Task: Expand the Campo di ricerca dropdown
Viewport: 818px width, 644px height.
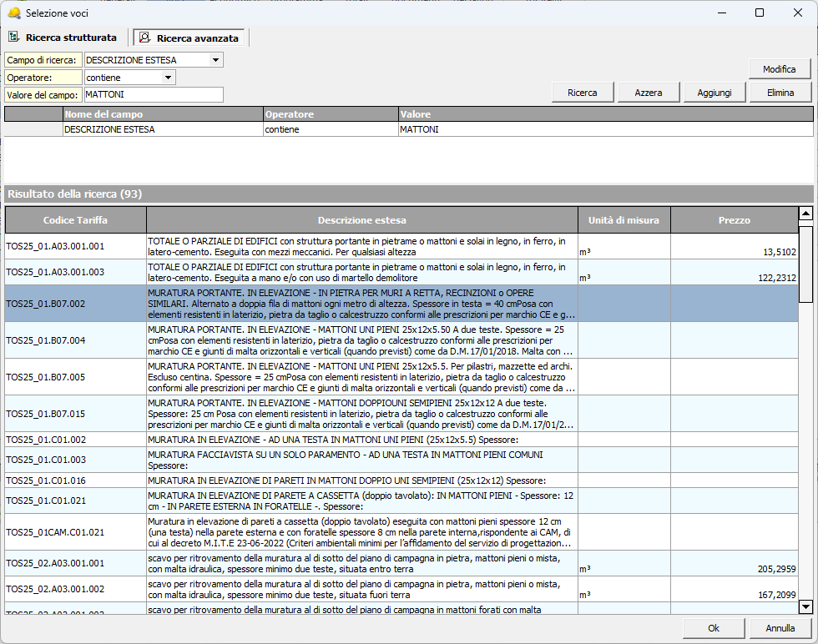Action: tap(216, 60)
